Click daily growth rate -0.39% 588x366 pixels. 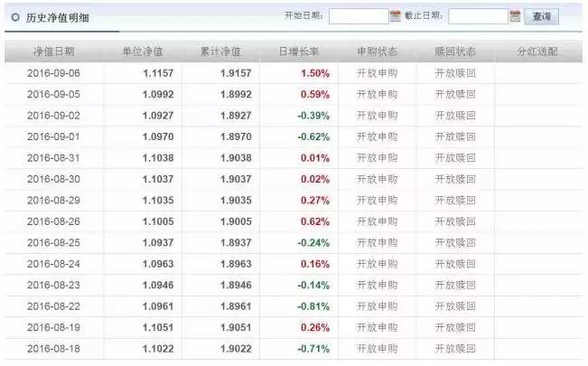point(313,116)
